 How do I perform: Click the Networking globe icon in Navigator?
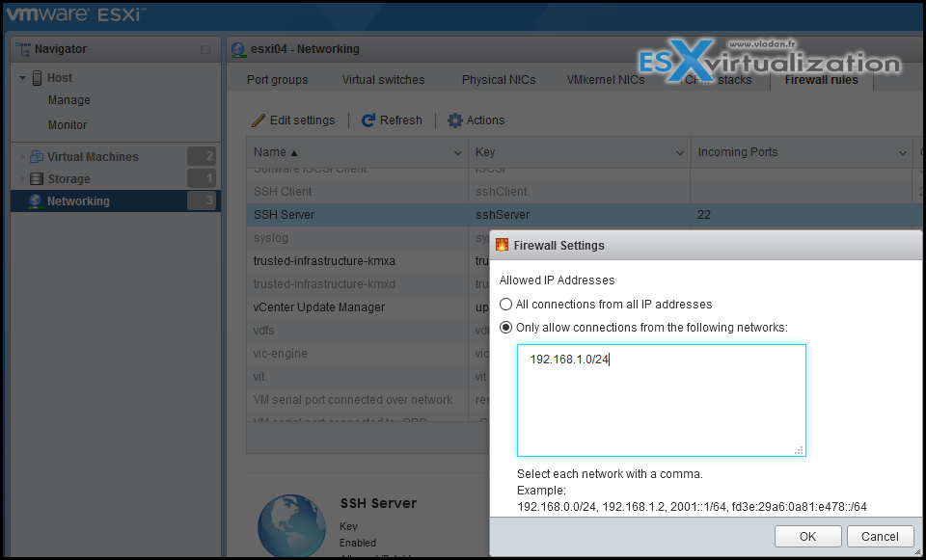tap(36, 201)
